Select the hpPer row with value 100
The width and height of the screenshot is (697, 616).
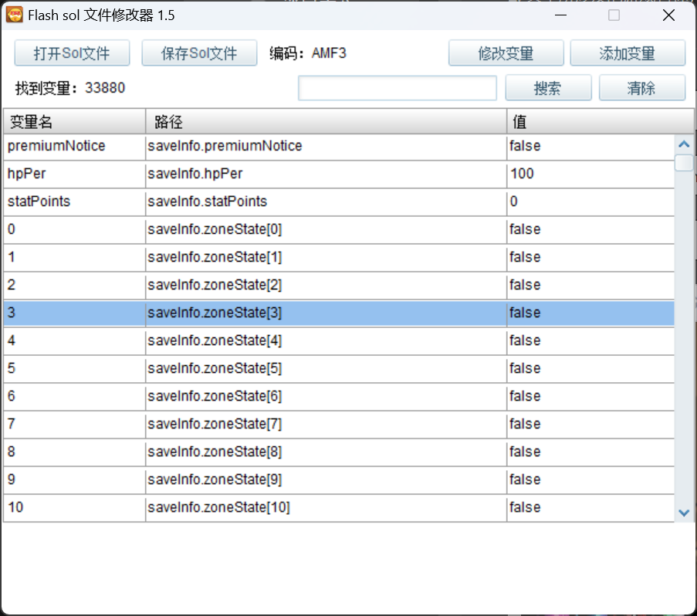[74, 174]
